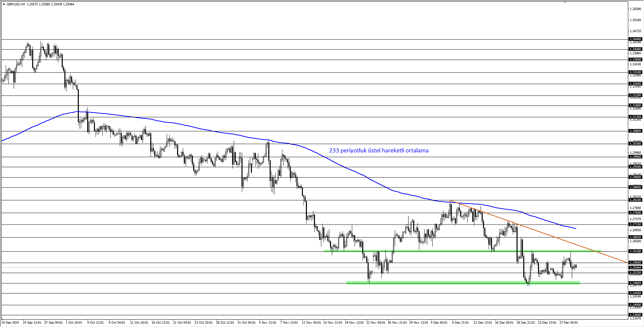Image resolution: width=644 pixels, height=327 pixels.
Task: Click the '16 Oct 12:01' time axis label
Action: point(161,323)
